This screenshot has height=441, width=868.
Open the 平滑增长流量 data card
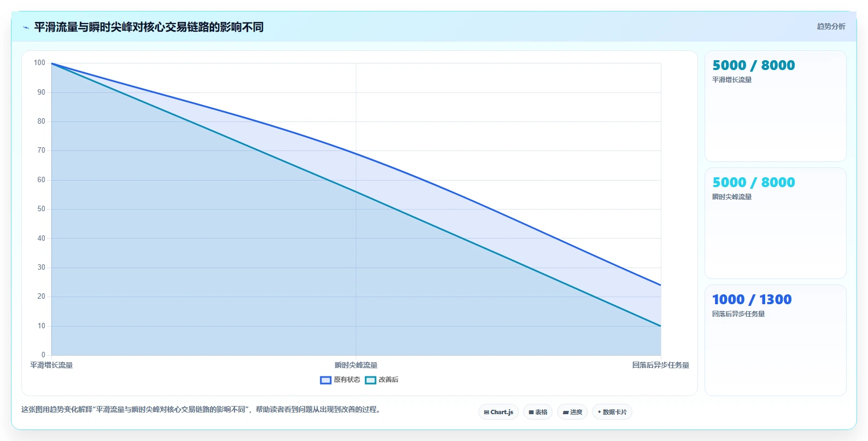point(775,106)
